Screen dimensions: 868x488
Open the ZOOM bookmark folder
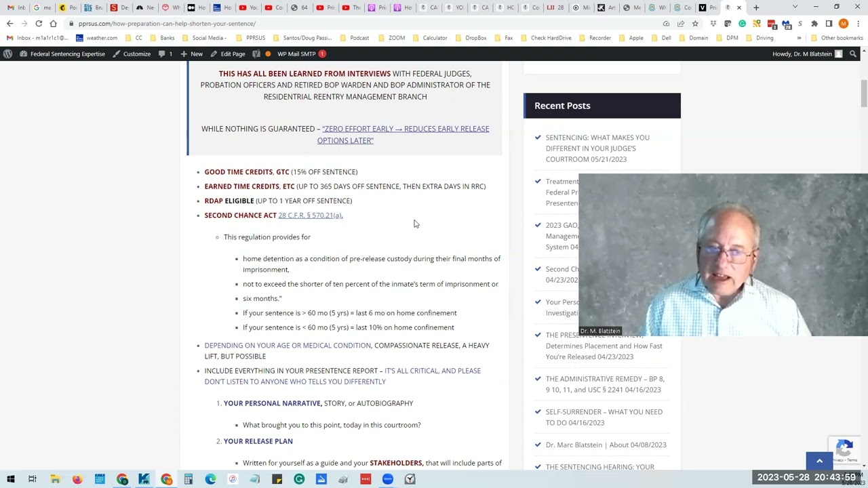click(391, 38)
